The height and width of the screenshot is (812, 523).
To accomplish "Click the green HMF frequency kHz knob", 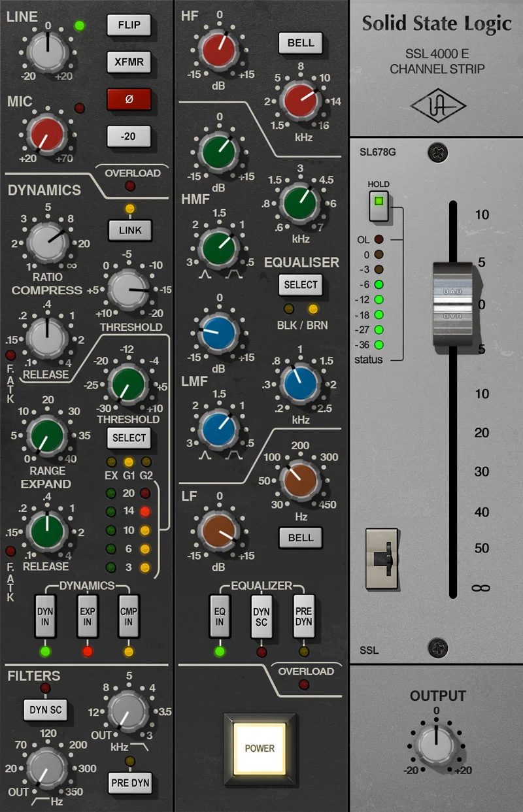I will point(299,203).
